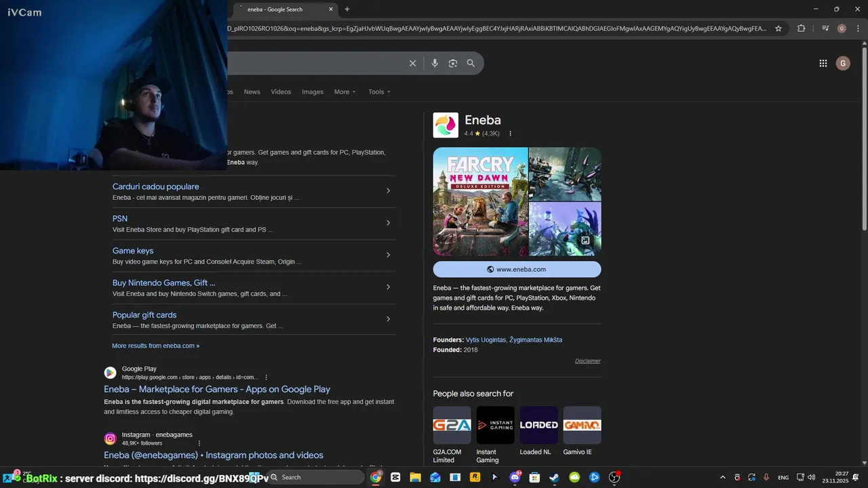Open the PSN sitelink

[x=120, y=218]
